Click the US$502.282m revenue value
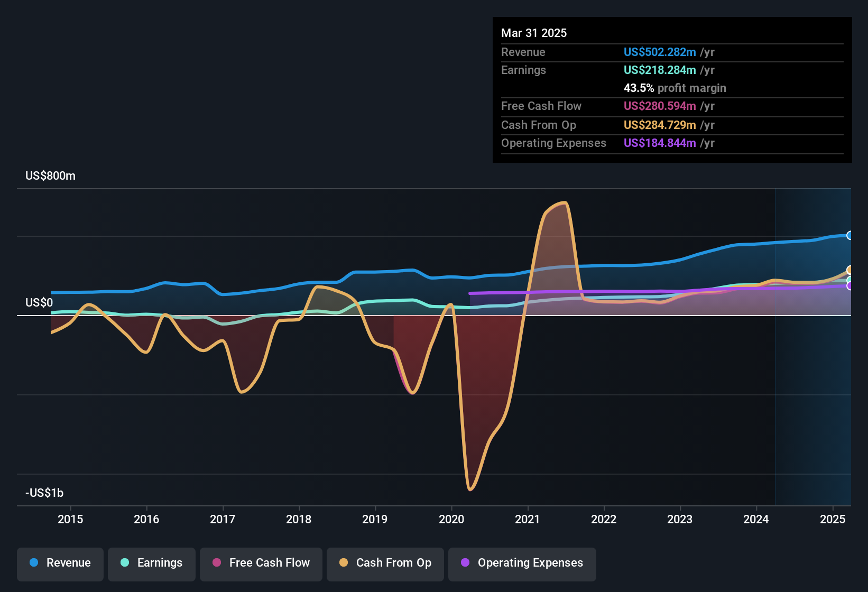Screen dimensions: 868x592 pyautogui.click(x=660, y=52)
